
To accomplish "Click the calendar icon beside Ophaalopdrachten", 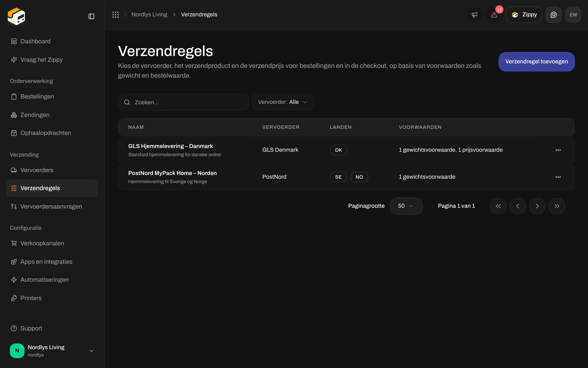I will pyautogui.click(x=14, y=133).
